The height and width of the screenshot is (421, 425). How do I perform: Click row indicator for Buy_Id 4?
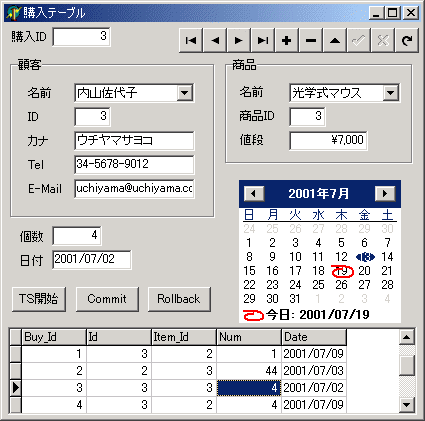(15, 405)
